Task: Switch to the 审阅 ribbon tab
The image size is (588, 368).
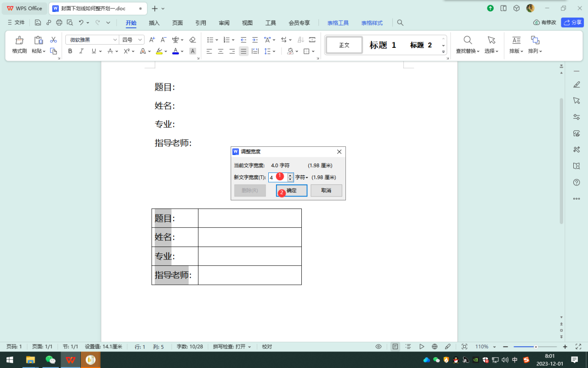Action: click(x=224, y=23)
